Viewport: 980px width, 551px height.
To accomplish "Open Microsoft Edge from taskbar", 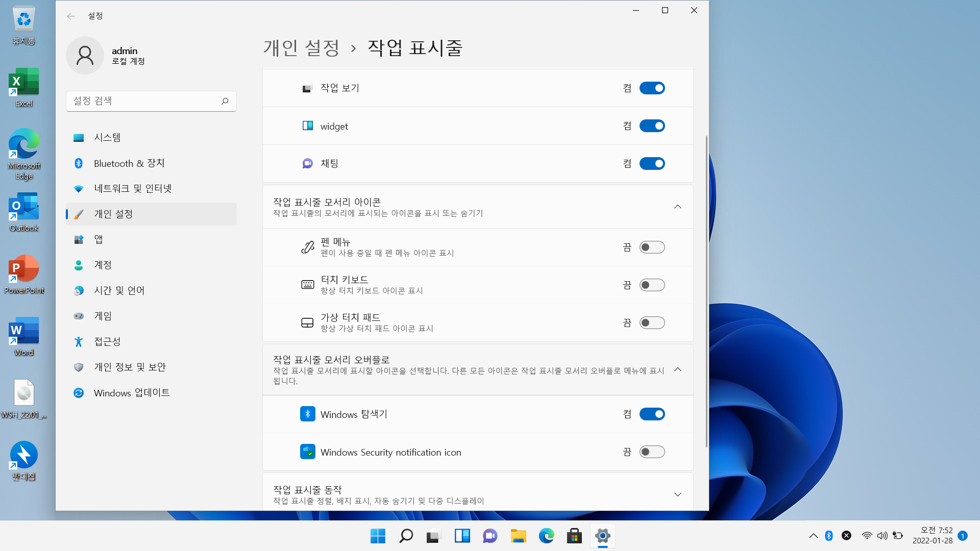I will [546, 536].
